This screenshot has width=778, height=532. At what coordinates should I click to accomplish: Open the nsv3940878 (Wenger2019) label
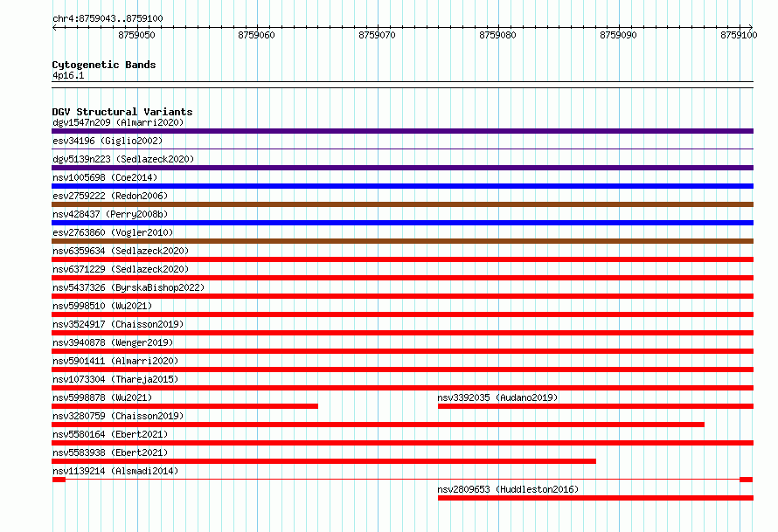pyautogui.click(x=113, y=342)
